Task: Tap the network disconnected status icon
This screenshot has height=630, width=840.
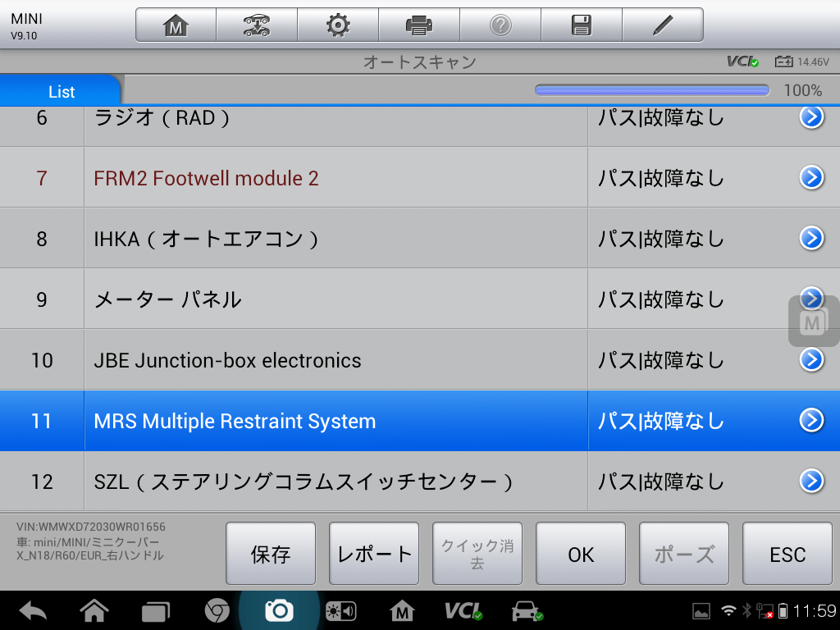Action: click(x=765, y=610)
